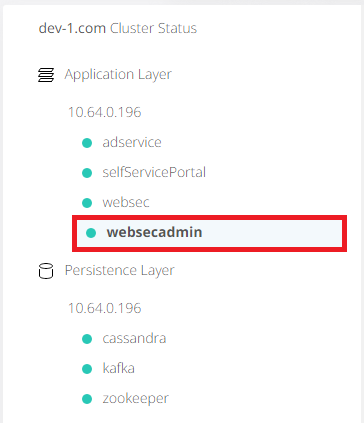Click the green status dot beside cassandra

tap(87, 339)
